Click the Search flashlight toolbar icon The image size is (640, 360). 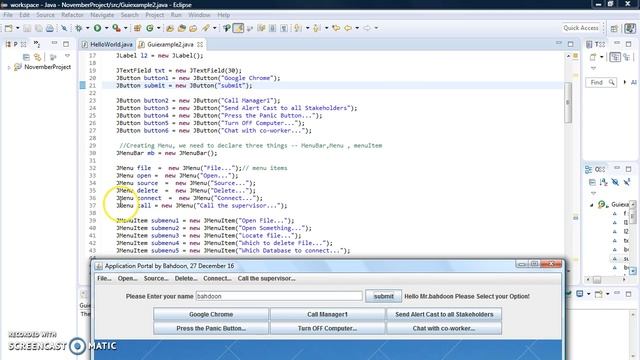tap(205, 28)
